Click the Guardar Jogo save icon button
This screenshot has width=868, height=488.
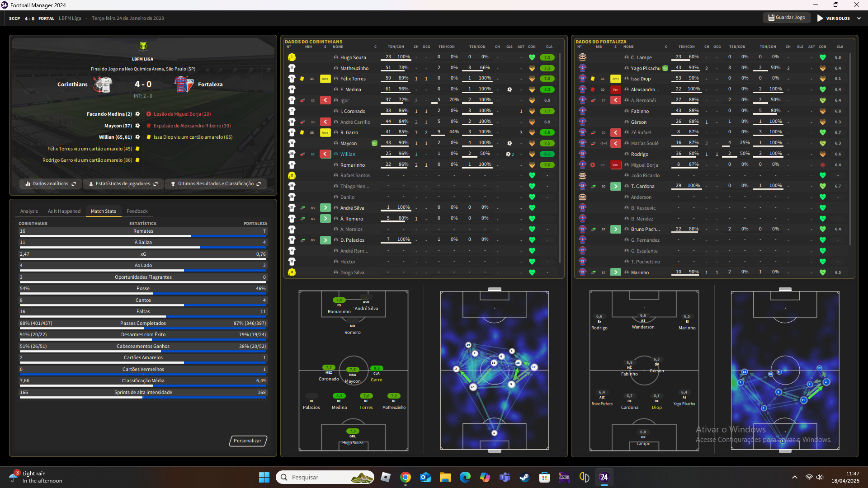pyautogui.click(x=787, y=18)
